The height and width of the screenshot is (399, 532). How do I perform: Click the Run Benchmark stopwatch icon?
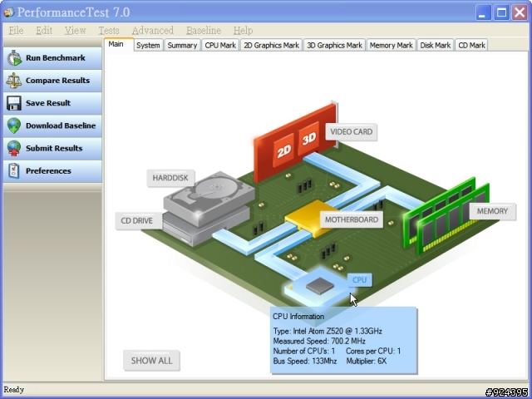click(x=14, y=58)
